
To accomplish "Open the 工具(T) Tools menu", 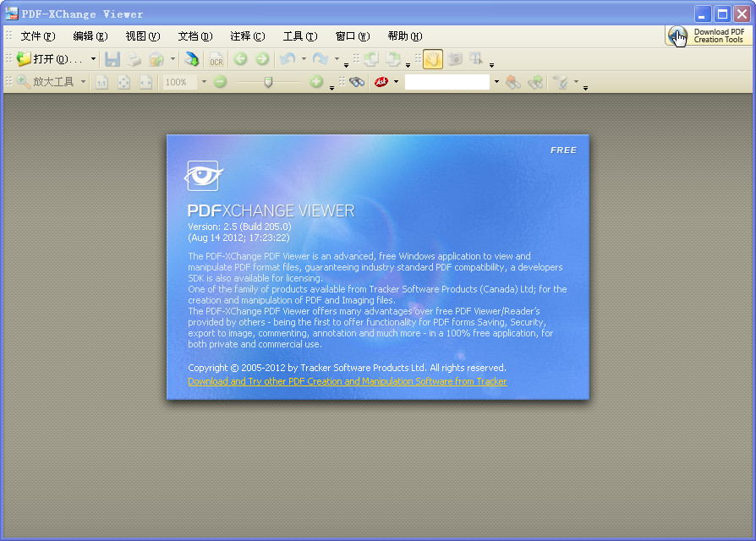I will point(300,36).
